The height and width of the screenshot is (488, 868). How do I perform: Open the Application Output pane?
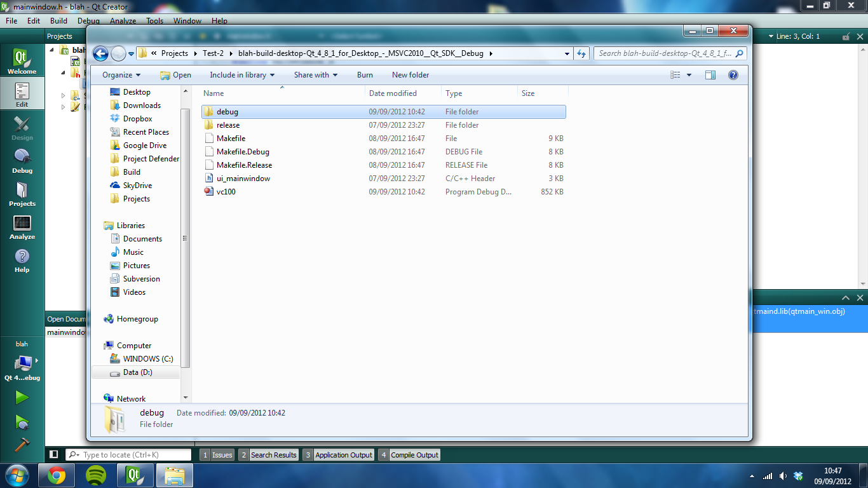tap(338, 455)
